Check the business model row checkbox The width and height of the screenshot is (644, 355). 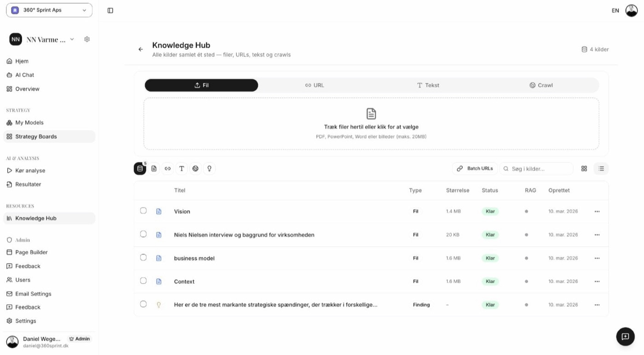point(143,257)
